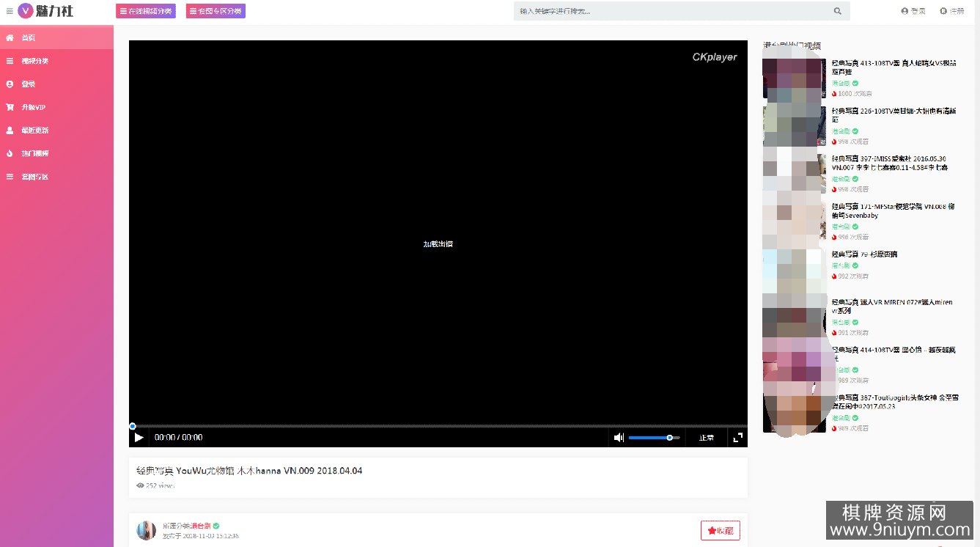Click the 收藏 favorite button

pyautogui.click(x=720, y=531)
